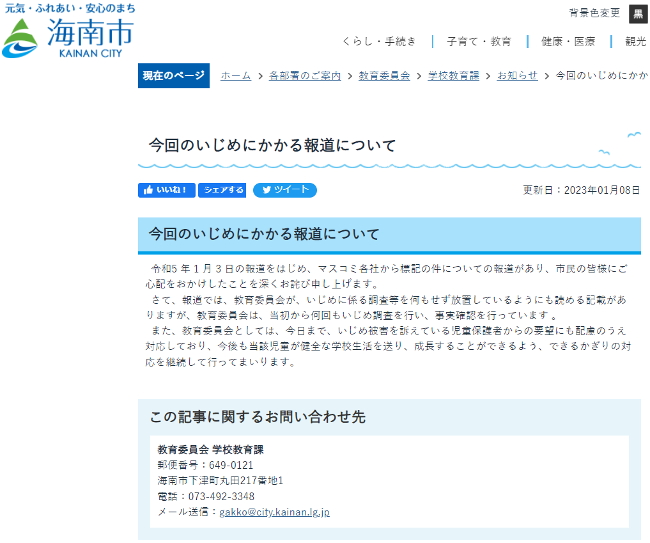Click the gakko@city.kainan.lg.jp email link

click(274, 512)
